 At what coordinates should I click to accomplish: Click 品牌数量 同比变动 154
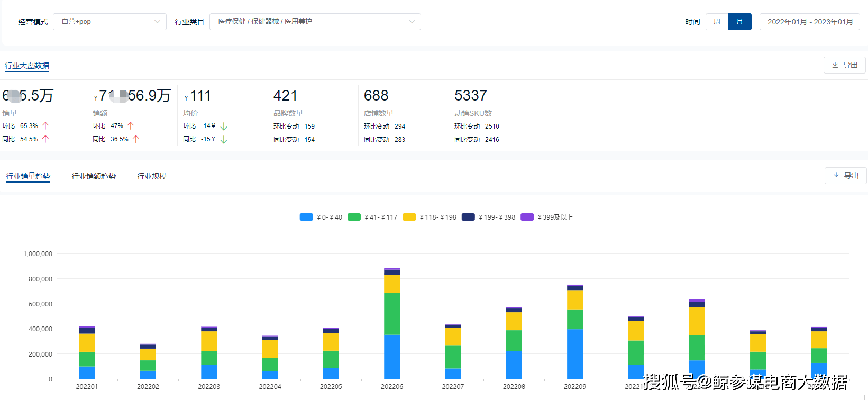click(x=294, y=140)
